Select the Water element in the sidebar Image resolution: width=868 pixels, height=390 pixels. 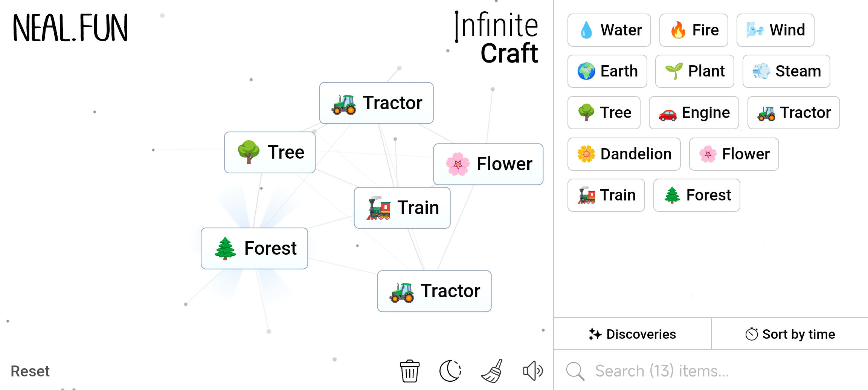coord(609,30)
